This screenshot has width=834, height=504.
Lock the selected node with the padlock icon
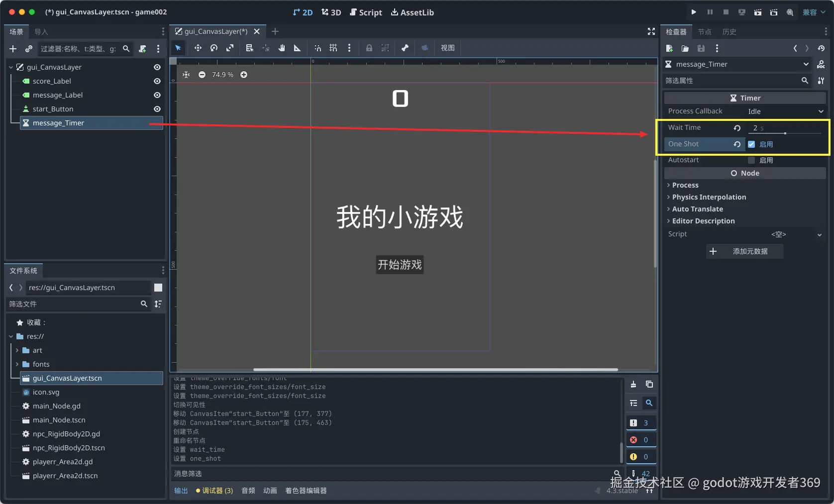369,48
